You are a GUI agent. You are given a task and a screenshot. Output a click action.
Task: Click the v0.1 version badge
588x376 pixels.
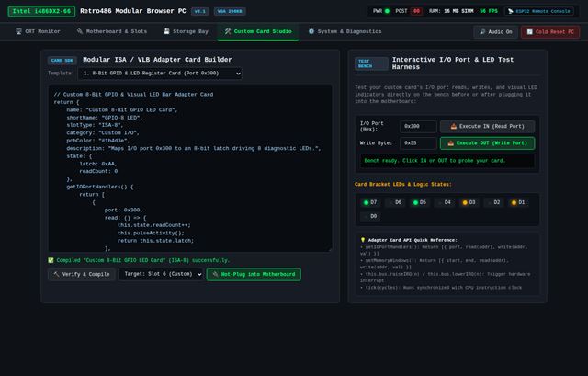200,11
